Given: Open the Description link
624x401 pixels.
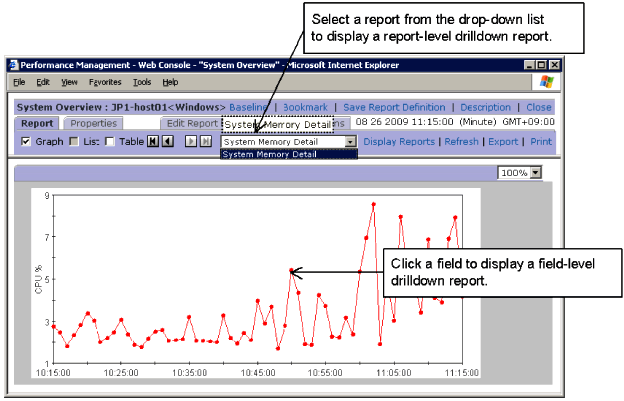Looking at the screenshot, I should 486,107.
